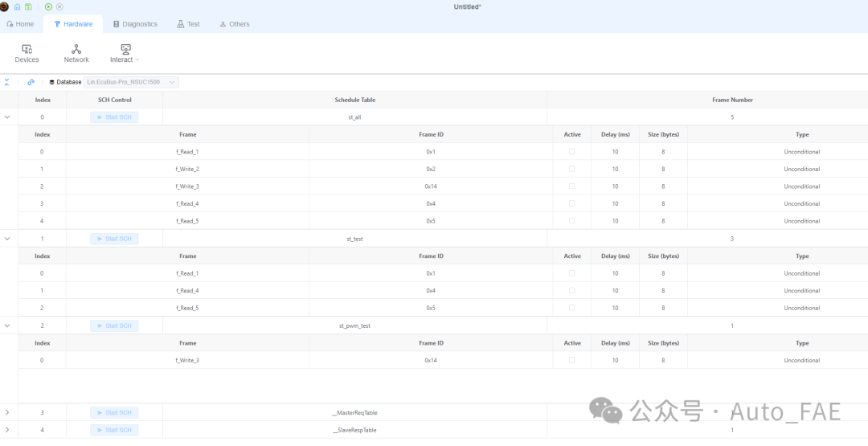Click the st_all schedule table name

pyautogui.click(x=355, y=117)
